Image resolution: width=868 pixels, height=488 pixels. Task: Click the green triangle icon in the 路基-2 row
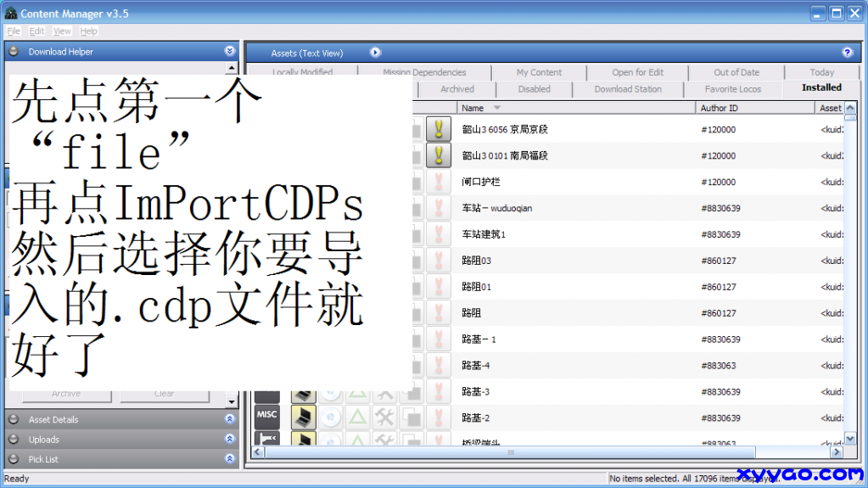[357, 417]
